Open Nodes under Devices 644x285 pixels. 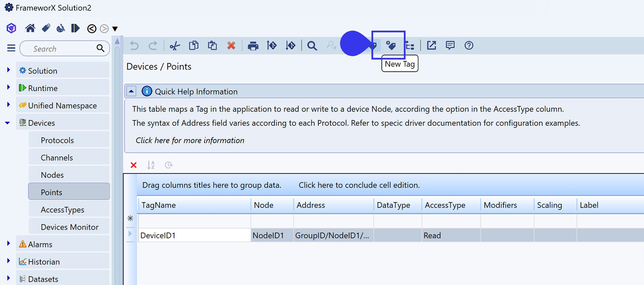(x=69, y=175)
